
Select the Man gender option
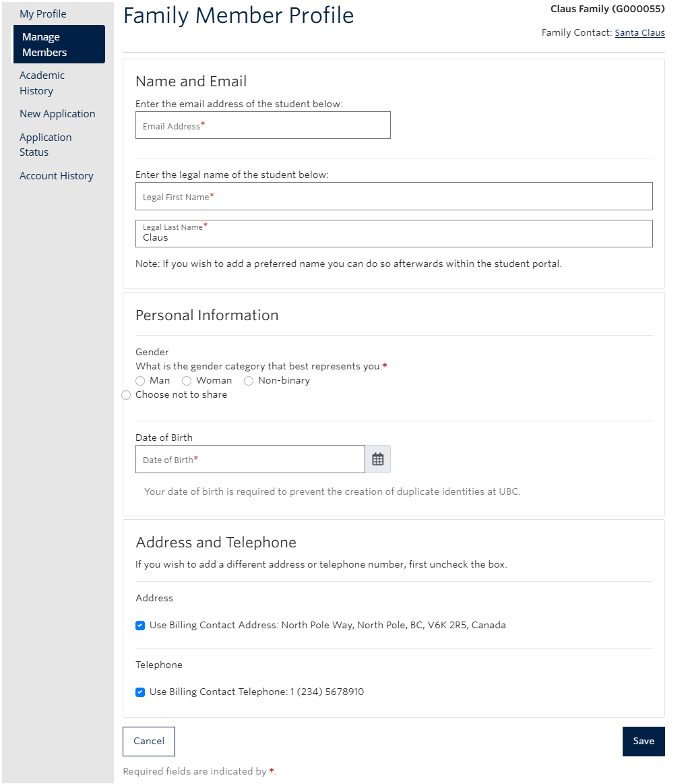click(140, 380)
